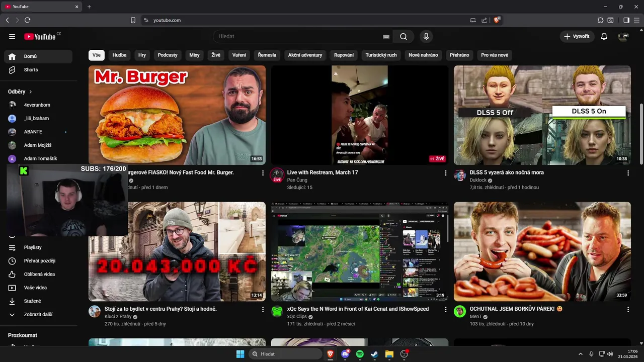Open Steam from the taskbar
The width and height of the screenshot is (644, 362).
click(374, 354)
